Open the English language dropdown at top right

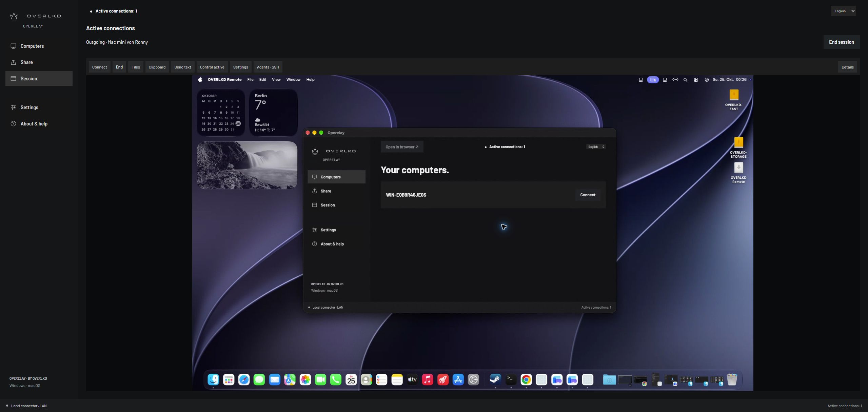(843, 11)
